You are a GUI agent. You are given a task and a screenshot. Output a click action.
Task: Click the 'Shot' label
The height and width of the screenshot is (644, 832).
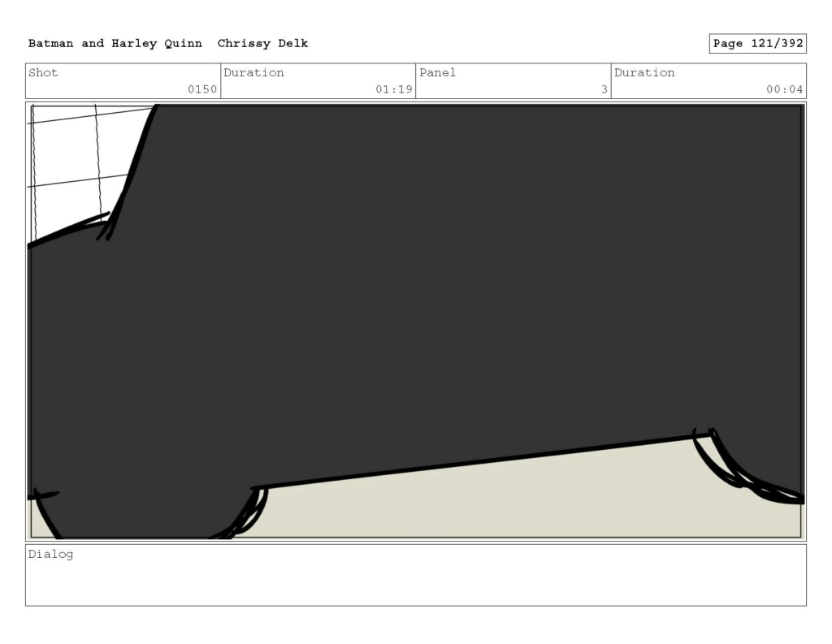43,72
